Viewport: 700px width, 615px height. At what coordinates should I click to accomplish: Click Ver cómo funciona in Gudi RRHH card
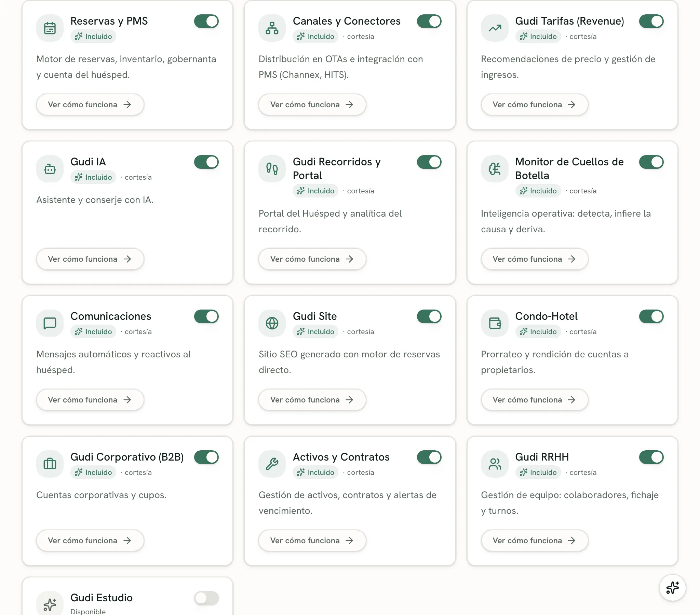click(535, 541)
